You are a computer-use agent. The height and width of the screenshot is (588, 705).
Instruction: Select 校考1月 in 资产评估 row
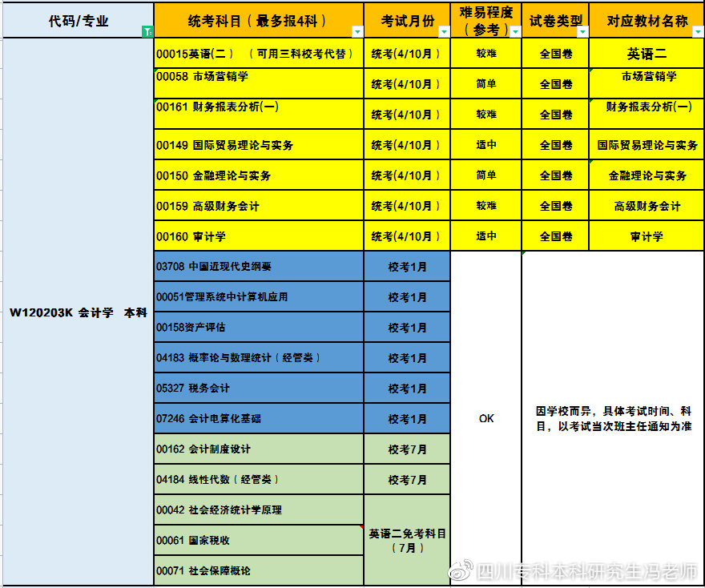coord(407,328)
